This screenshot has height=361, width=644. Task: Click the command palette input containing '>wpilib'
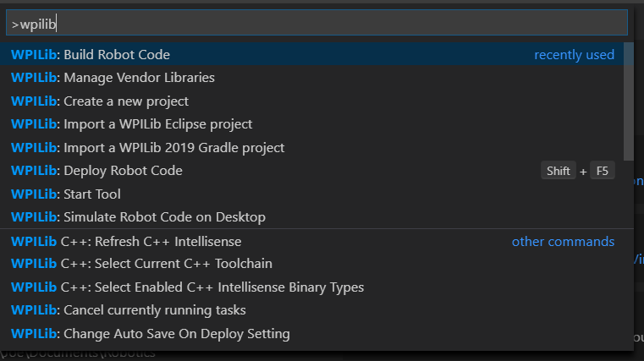click(x=316, y=23)
